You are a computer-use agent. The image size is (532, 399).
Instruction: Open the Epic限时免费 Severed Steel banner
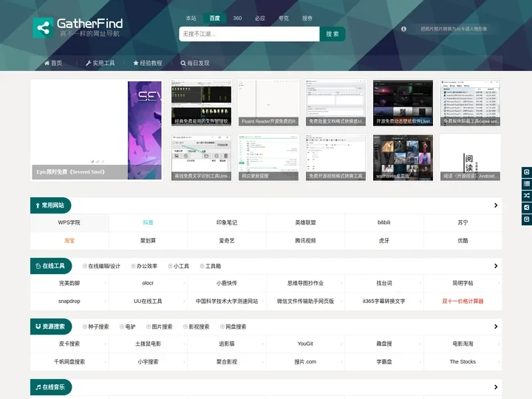pyautogui.click(x=97, y=131)
